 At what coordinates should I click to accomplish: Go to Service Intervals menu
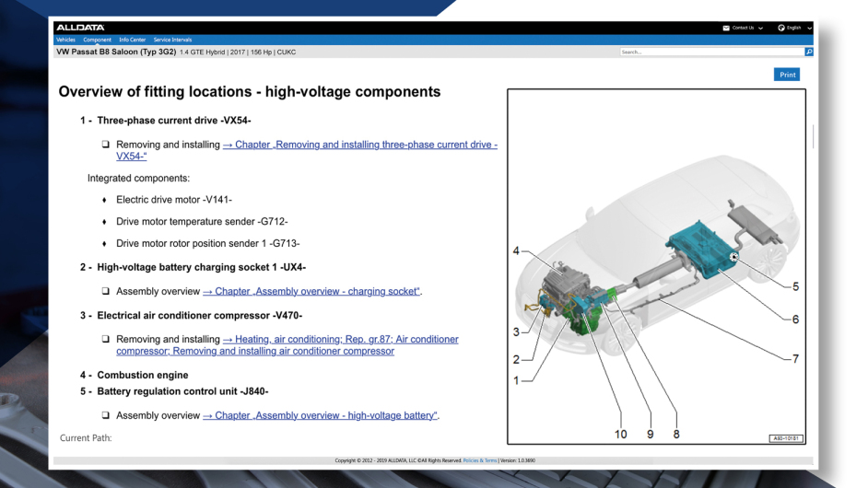(172, 40)
